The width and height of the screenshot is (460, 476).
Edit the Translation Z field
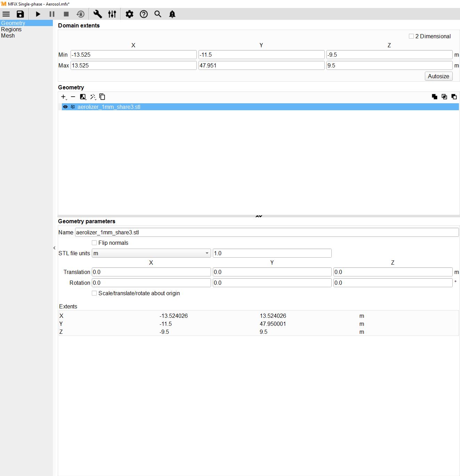[x=393, y=272]
